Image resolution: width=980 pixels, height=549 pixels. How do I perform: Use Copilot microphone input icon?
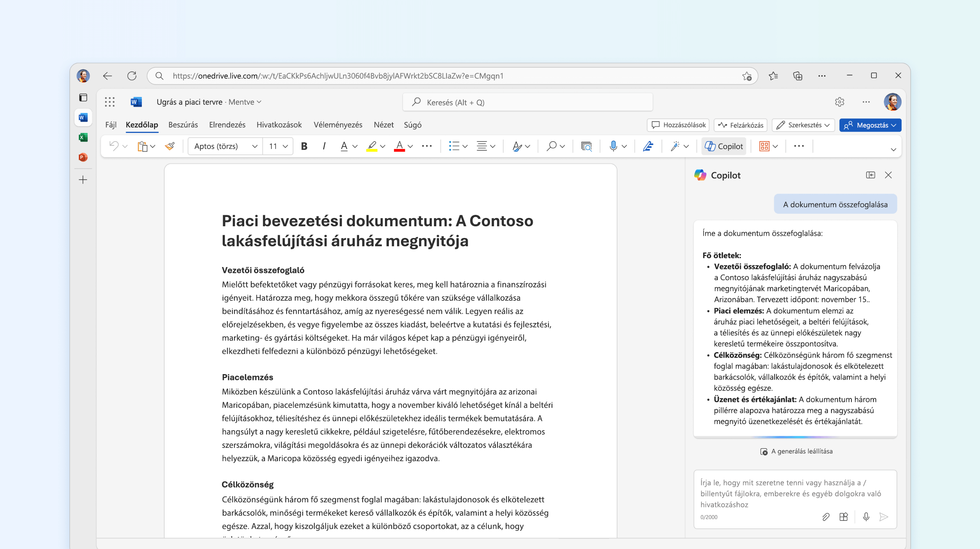(866, 517)
